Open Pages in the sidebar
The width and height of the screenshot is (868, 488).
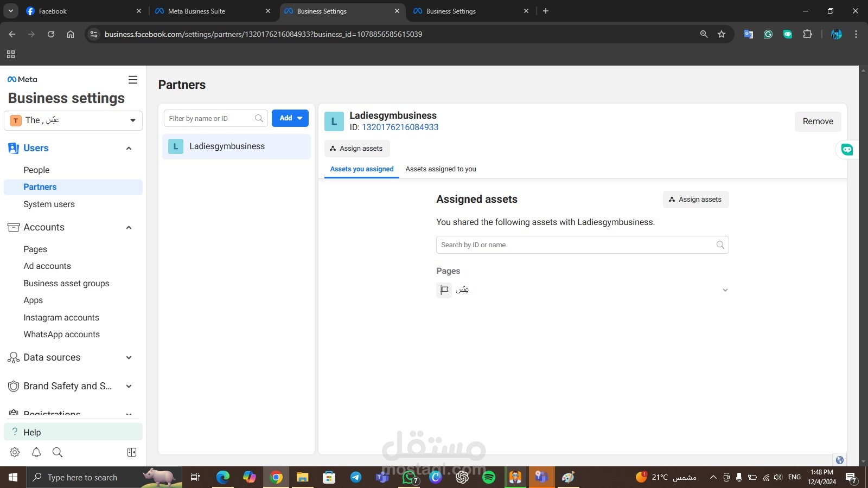[35, 249]
